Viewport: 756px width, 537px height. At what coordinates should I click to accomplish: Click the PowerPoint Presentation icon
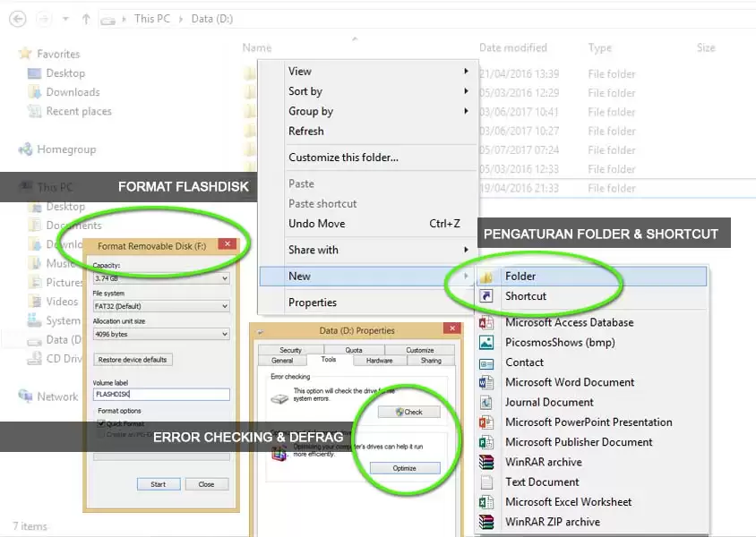coord(486,422)
